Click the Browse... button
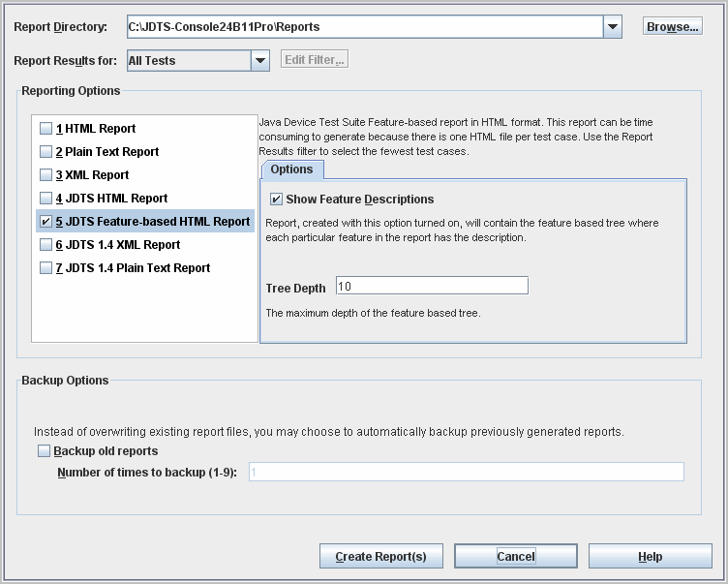Image resolution: width=728 pixels, height=584 pixels. coord(672,26)
